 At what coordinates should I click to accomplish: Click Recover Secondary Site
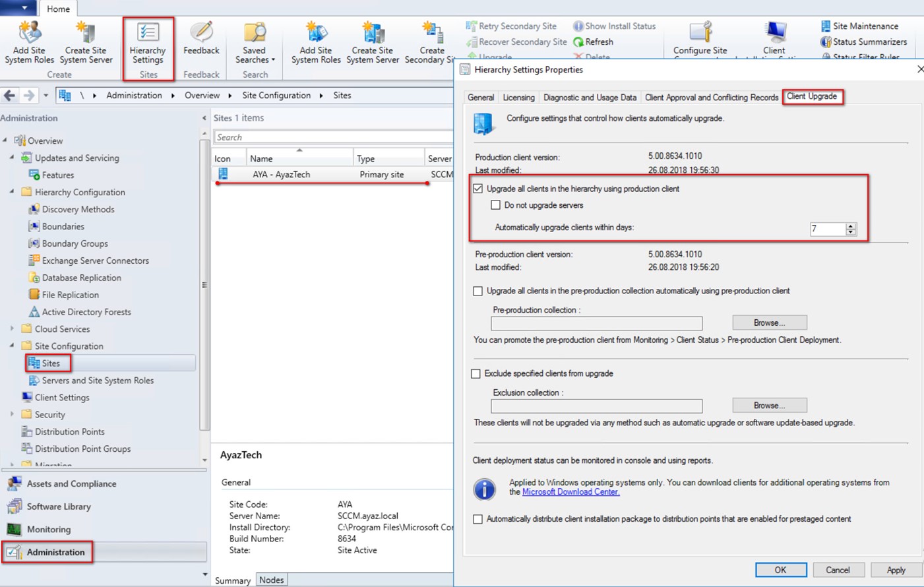pos(516,42)
